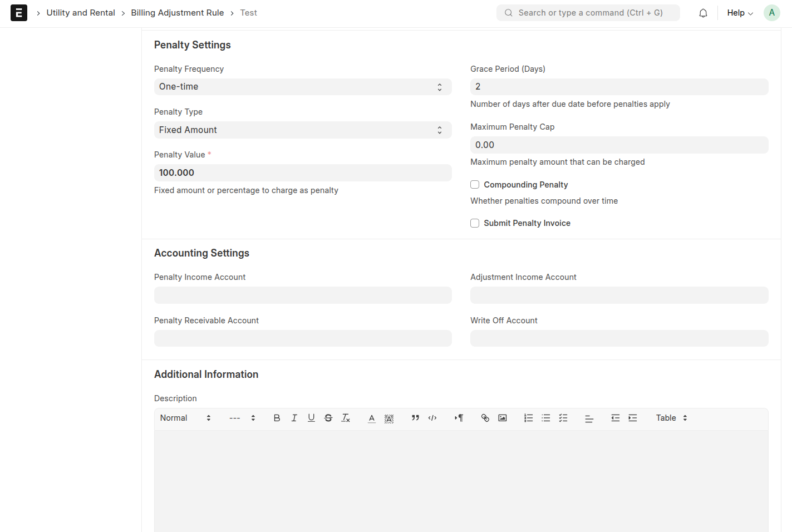This screenshot has width=792, height=532.
Task: Clear text formatting in Description editor
Action: click(346, 418)
